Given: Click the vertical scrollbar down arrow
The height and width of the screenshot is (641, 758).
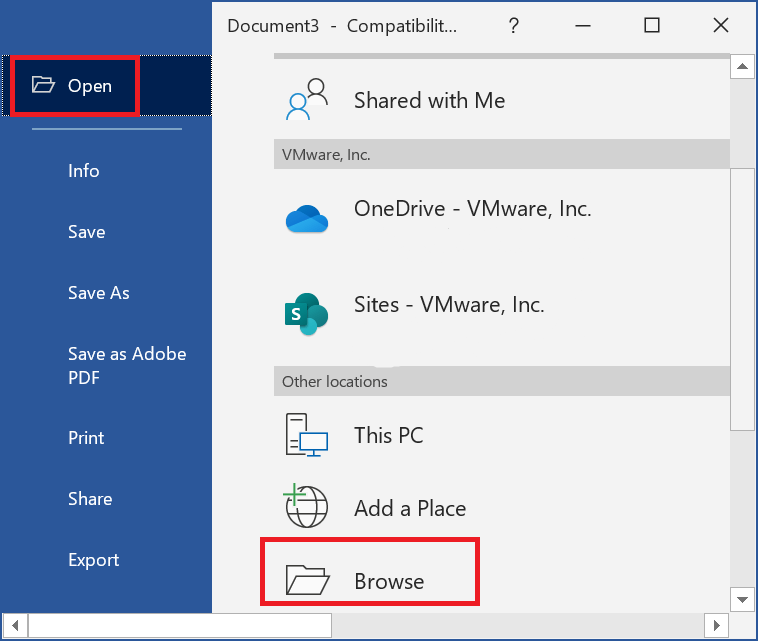Looking at the screenshot, I should pos(743,599).
